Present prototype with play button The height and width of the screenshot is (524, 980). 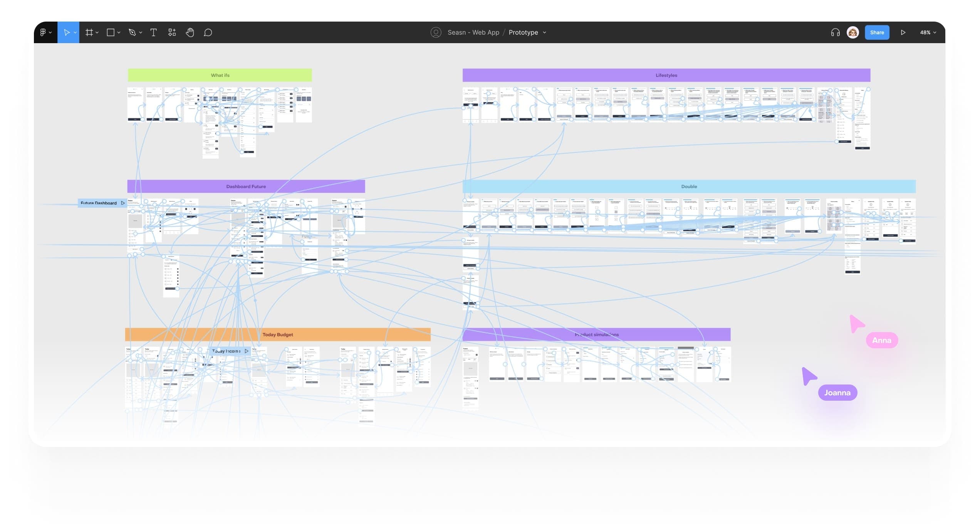click(903, 32)
